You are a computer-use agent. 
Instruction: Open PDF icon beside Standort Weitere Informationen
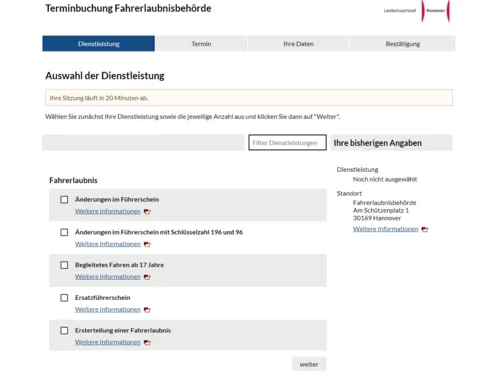425,229
